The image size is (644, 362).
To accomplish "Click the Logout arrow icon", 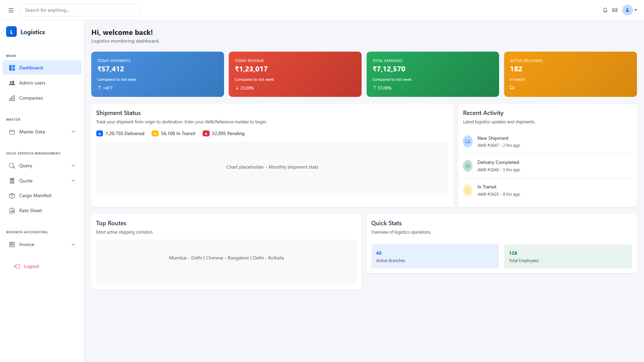I will pos(17,266).
